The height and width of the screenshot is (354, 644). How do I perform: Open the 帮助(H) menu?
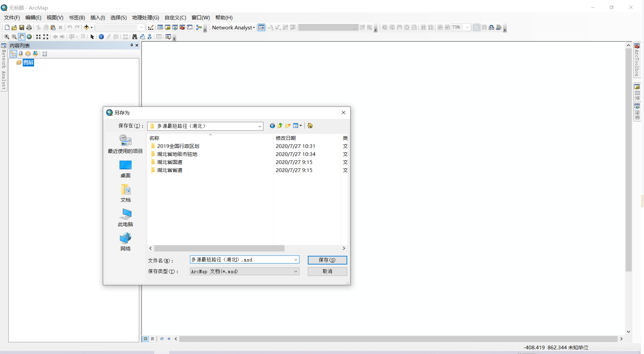tap(224, 18)
